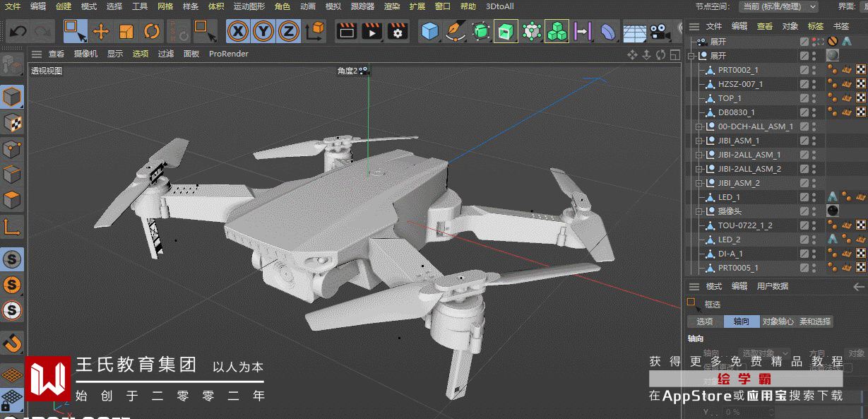868x419 pixels.
Task: Select the Rotate tool
Action: click(151, 31)
